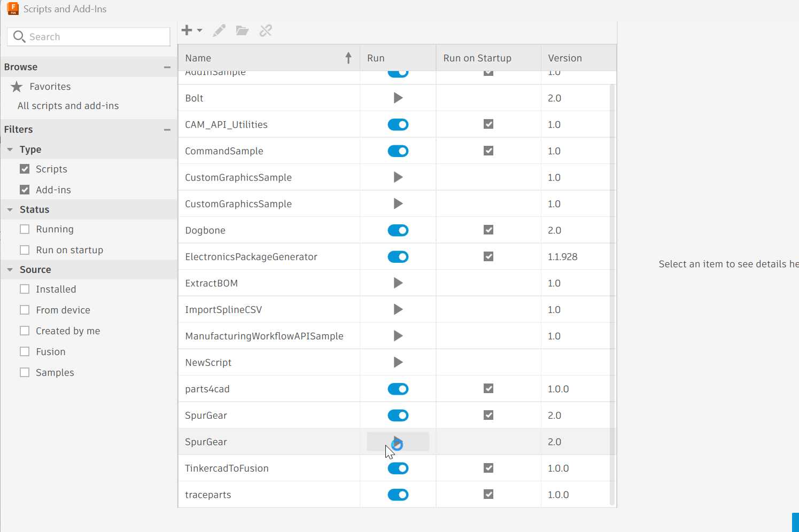Click the list's vertical scrollbar

click(x=612, y=294)
